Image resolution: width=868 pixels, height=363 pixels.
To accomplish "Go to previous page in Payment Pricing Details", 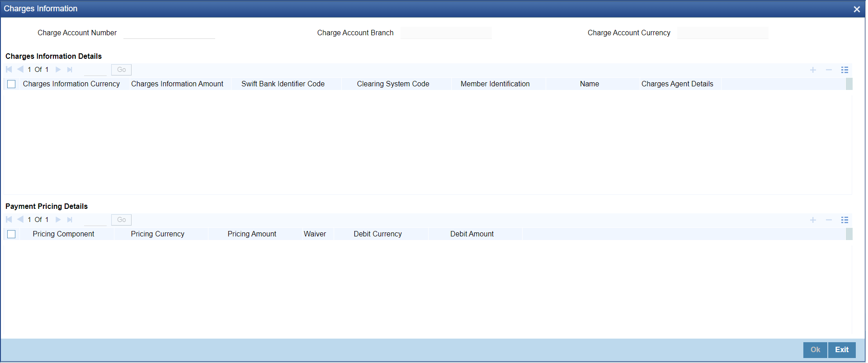I will coord(20,220).
